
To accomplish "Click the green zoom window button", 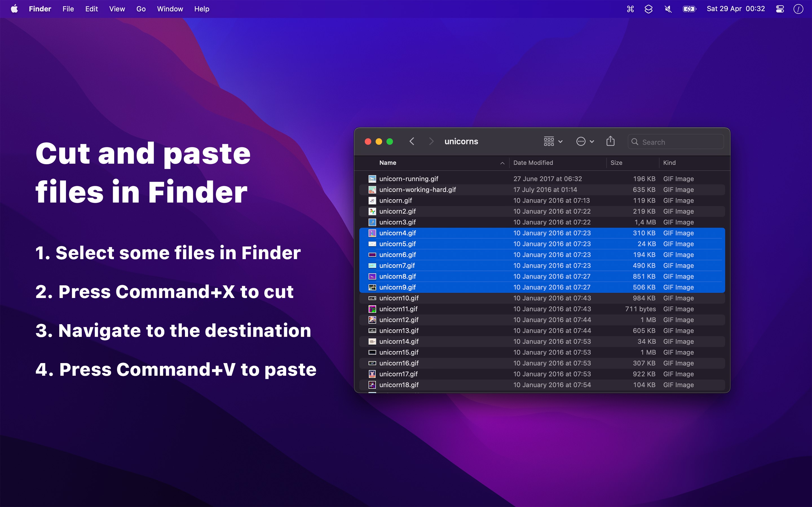I will (390, 141).
